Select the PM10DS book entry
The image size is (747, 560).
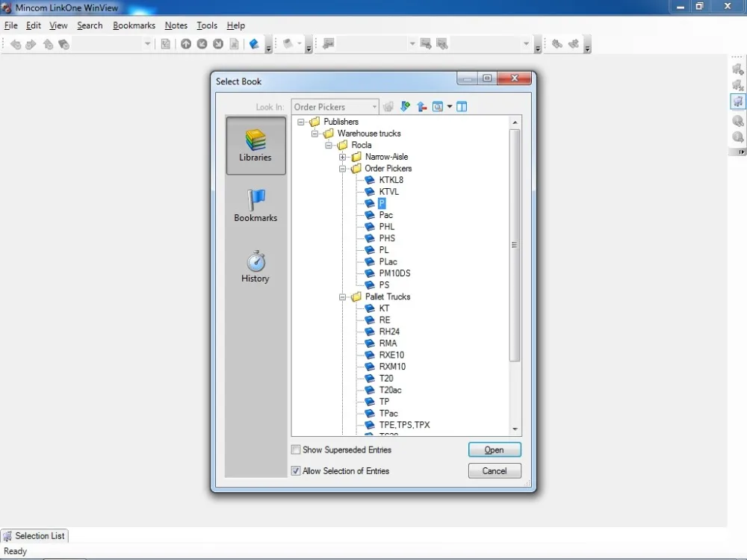pos(395,273)
